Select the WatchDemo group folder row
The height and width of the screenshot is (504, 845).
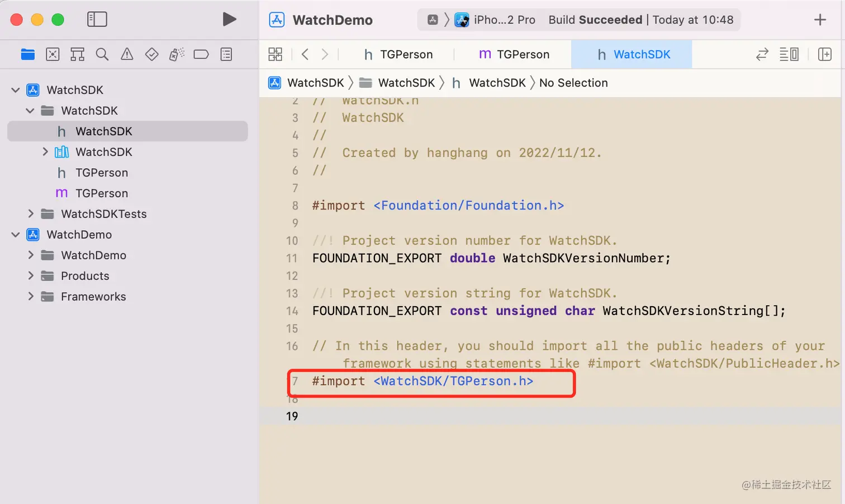click(127, 255)
